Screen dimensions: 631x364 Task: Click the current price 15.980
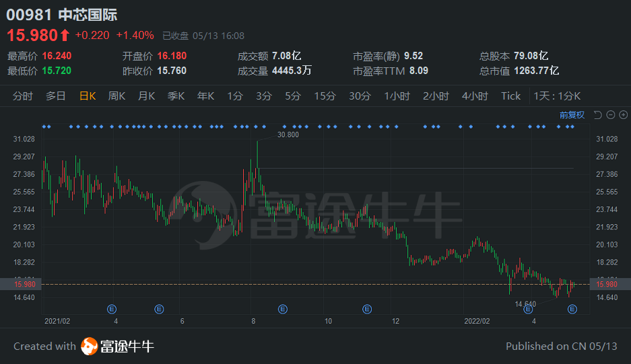click(32, 36)
